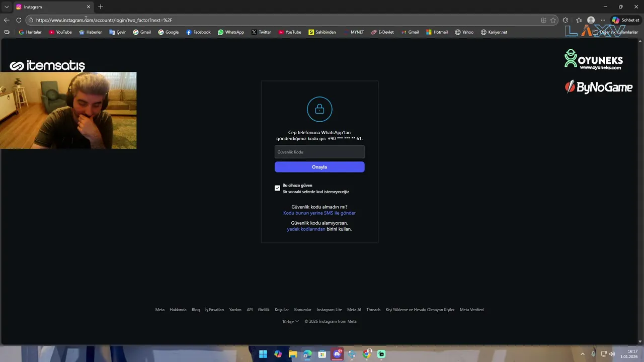The width and height of the screenshot is (644, 362).
Task: Select the Instagram browser tab
Action: (53, 7)
